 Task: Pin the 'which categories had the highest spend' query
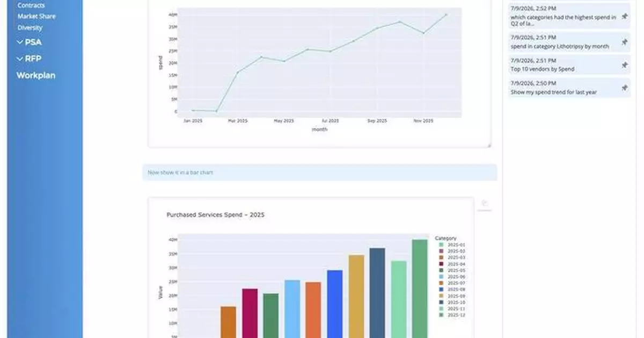coord(624,17)
